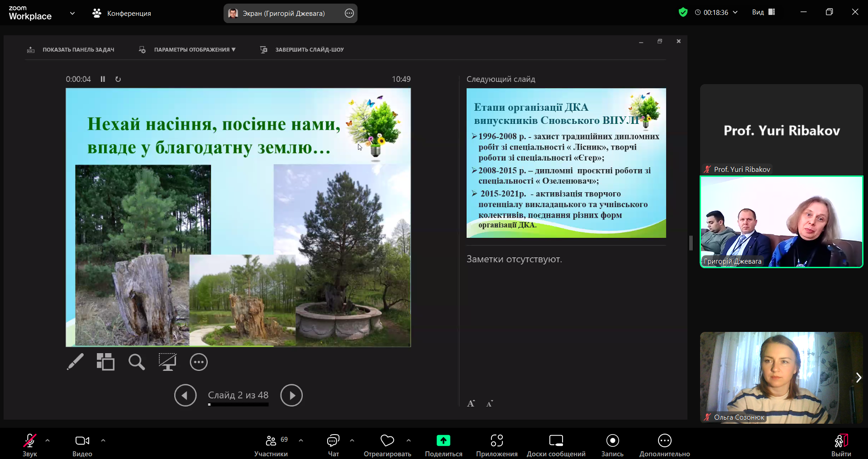Click the Слайд 2 из 48 label

tap(238, 395)
